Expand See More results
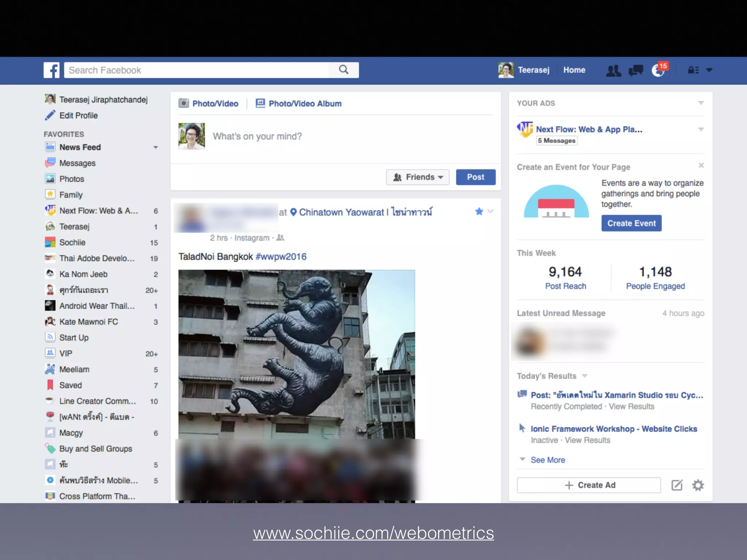Viewport: 747px width, 560px height. 547,460
